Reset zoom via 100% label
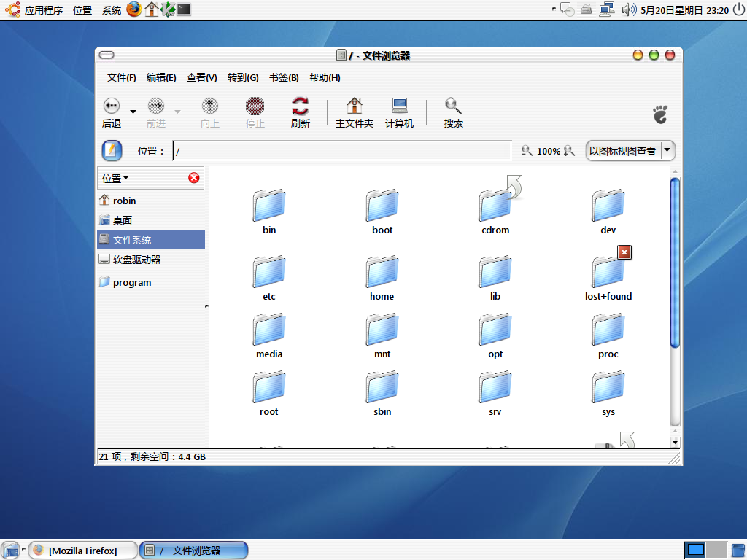The width and height of the screenshot is (747, 560). 549,152
